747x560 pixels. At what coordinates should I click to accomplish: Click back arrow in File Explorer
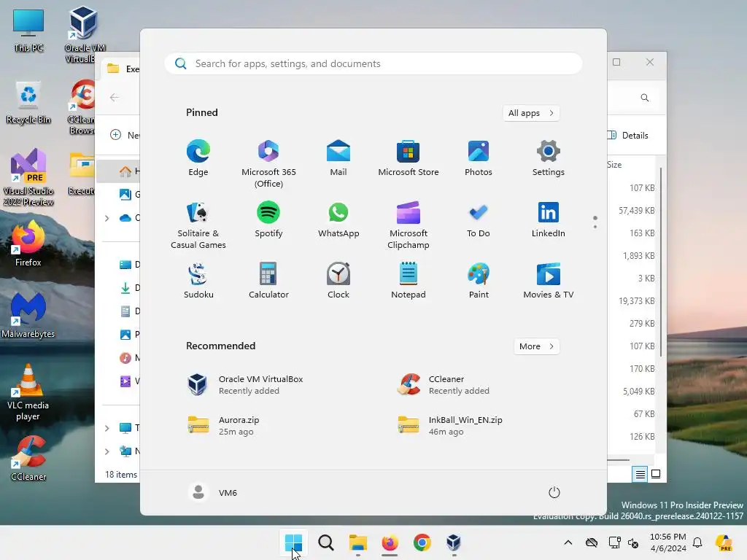(115, 98)
